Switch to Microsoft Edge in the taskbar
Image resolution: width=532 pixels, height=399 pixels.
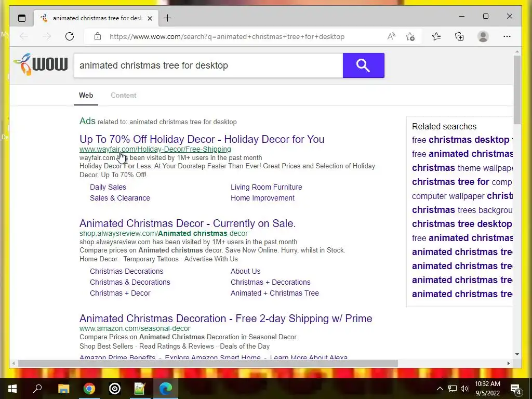click(x=166, y=389)
